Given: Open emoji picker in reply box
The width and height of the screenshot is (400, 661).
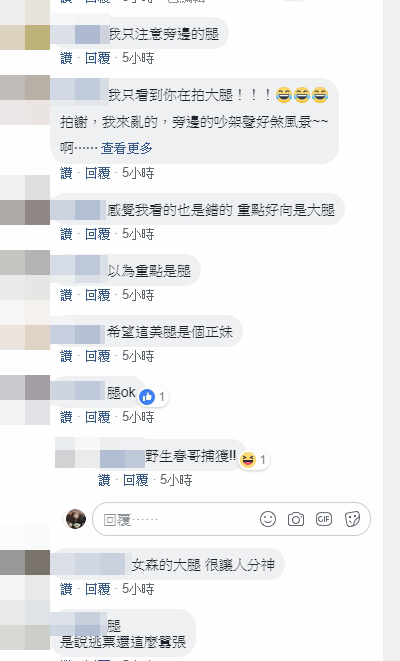Looking at the screenshot, I should [x=268, y=519].
